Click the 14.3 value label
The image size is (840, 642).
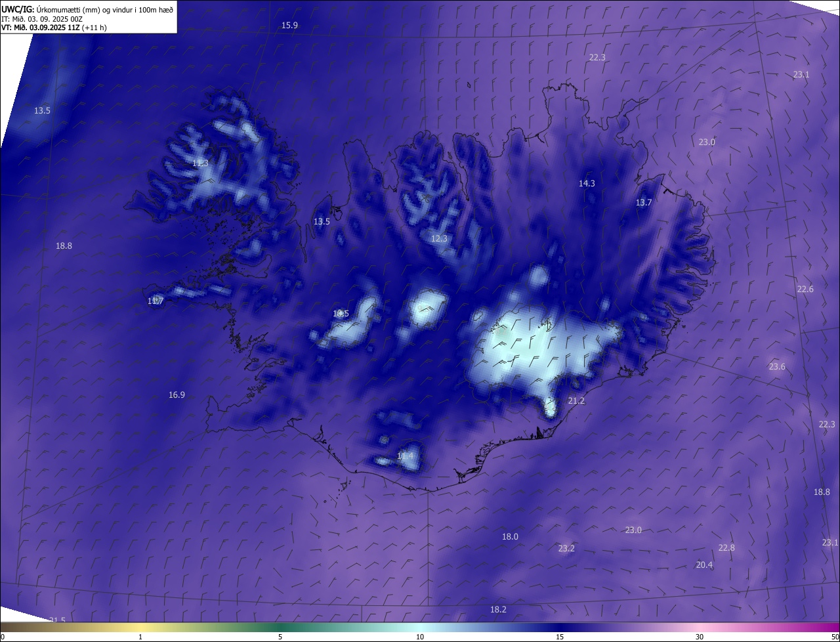[x=587, y=183]
